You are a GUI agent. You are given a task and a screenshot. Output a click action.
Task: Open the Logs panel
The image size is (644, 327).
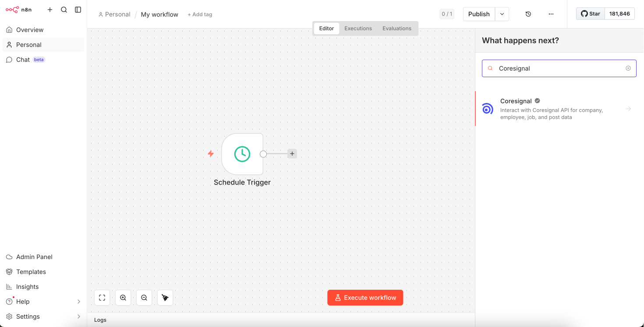point(100,320)
